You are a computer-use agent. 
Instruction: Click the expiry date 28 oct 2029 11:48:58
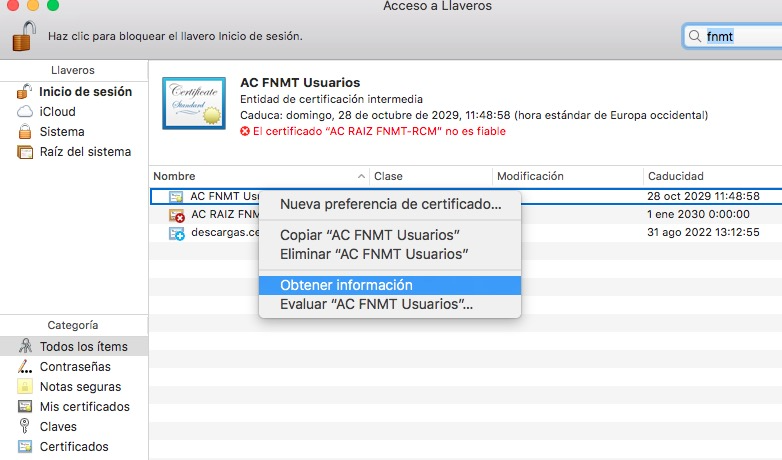click(x=703, y=196)
